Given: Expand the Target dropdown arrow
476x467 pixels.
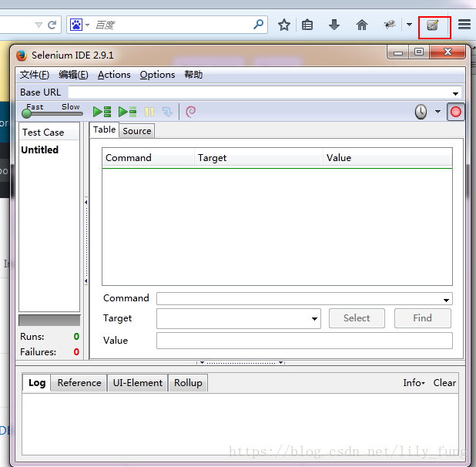Looking at the screenshot, I should (314, 319).
